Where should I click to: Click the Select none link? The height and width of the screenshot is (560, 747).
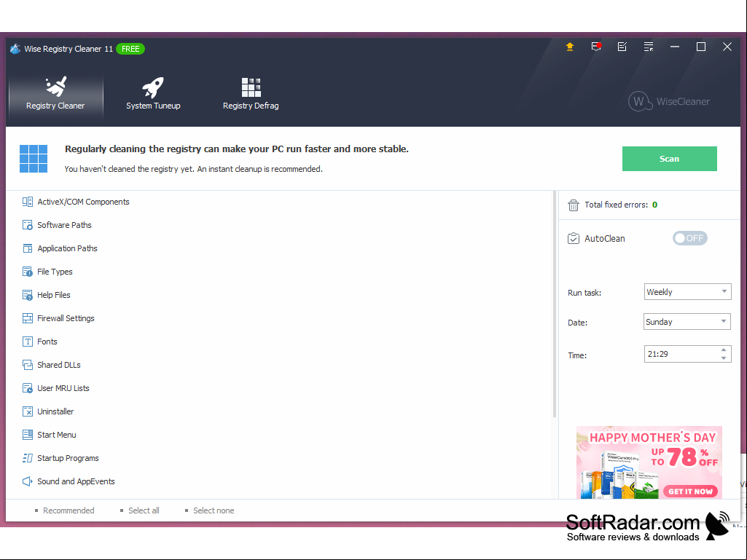214,510
